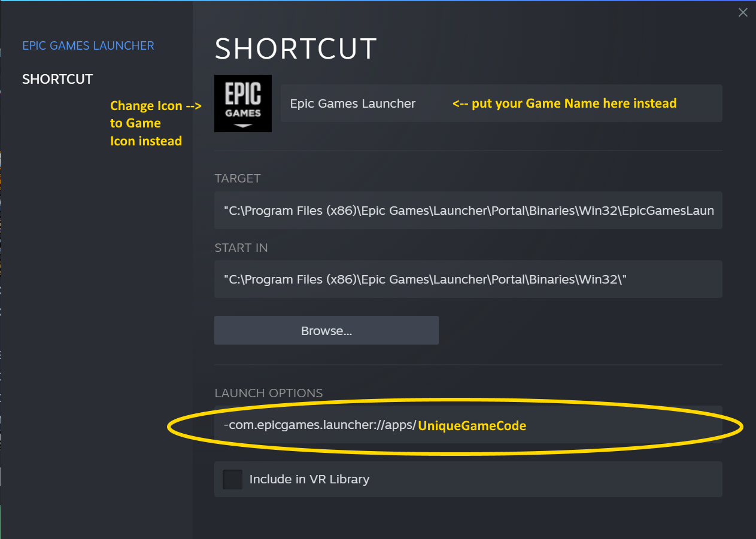Click the Browse... button
Screen dimensions: 756x539
326,330
